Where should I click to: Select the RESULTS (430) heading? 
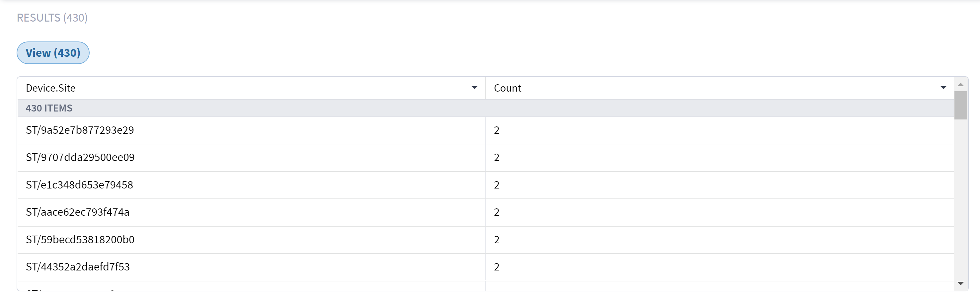coord(52,18)
